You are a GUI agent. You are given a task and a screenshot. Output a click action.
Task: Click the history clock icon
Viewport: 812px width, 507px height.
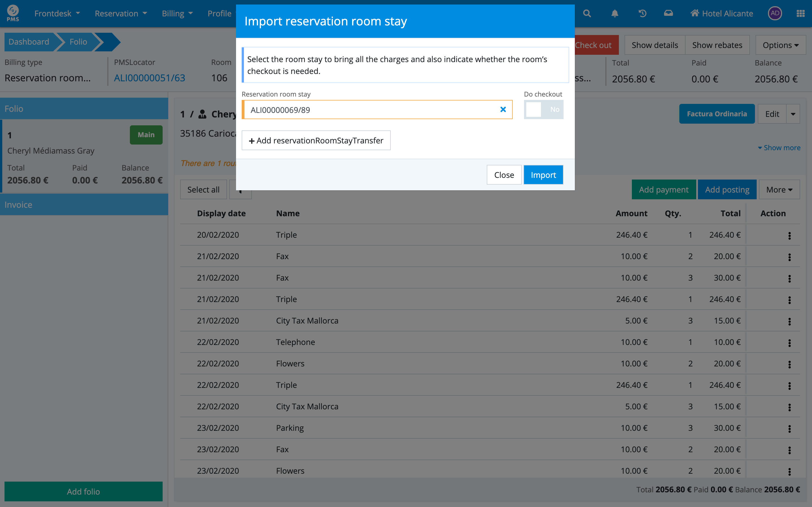(x=642, y=14)
